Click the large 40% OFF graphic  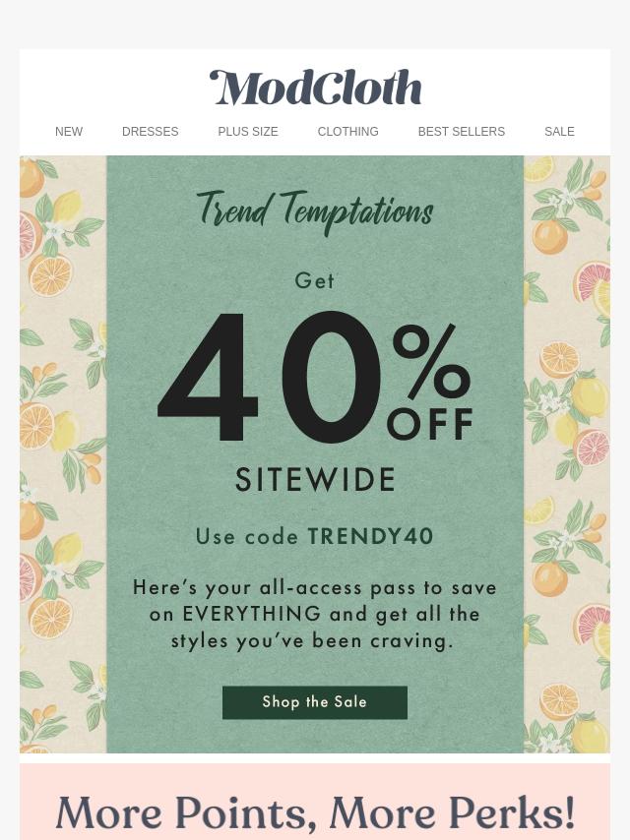pyautogui.click(x=315, y=378)
